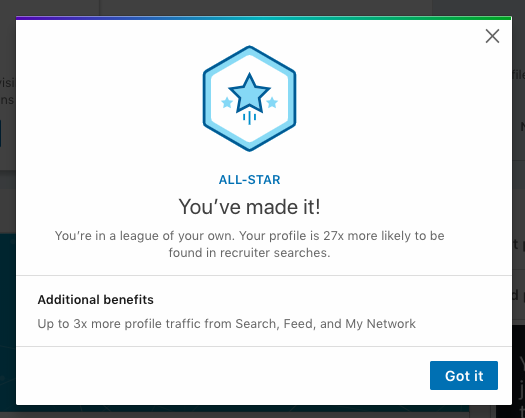The height and width of the screenshot is (418, 525).
Task: Close the All-Star dialog with the X
Action: pos(492,36)
